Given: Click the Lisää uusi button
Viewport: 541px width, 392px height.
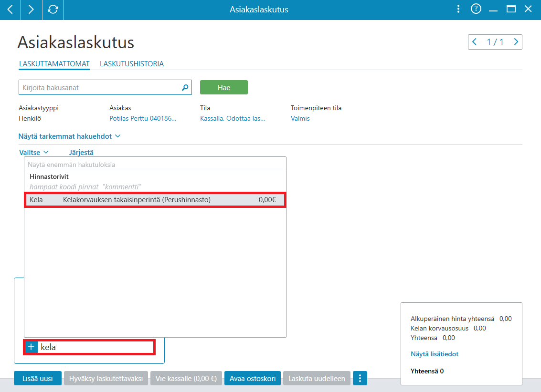Looking at the screenshot, I should 38,378.
